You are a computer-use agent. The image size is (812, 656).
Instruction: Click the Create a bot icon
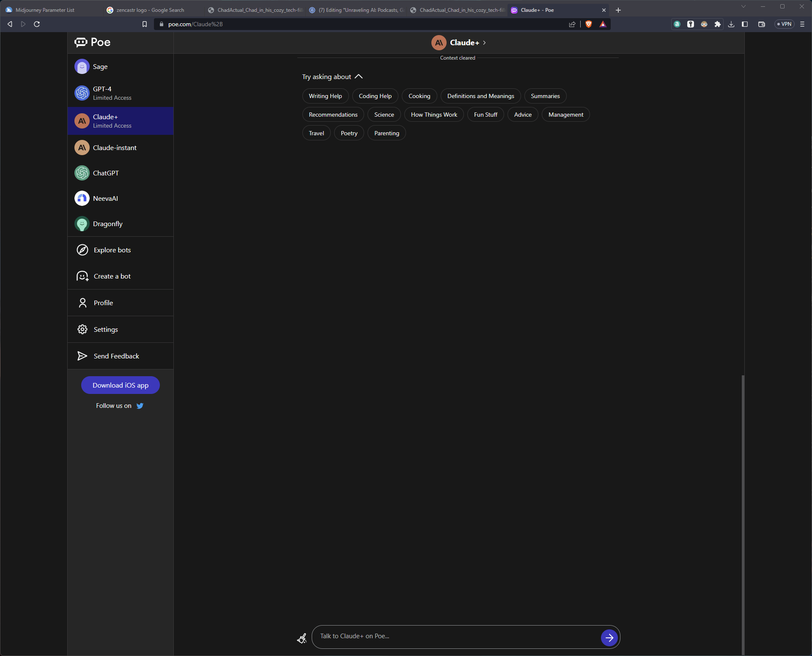coord(82,276)
